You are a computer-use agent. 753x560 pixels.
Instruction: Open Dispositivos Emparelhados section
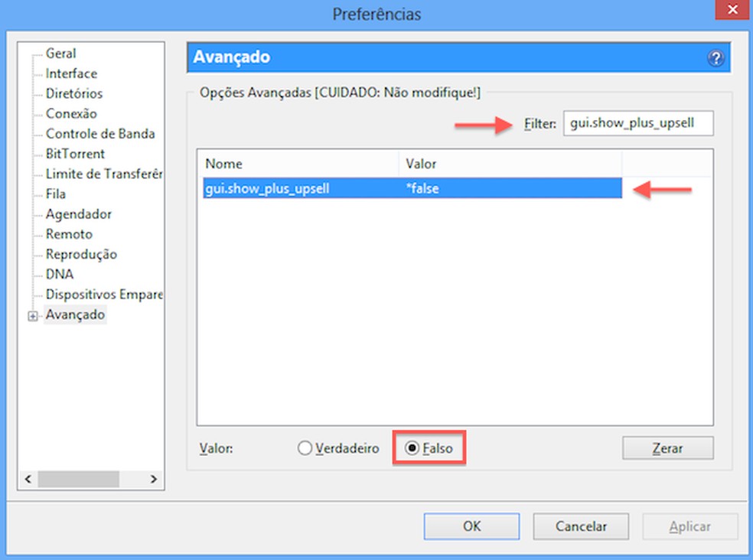104,295
